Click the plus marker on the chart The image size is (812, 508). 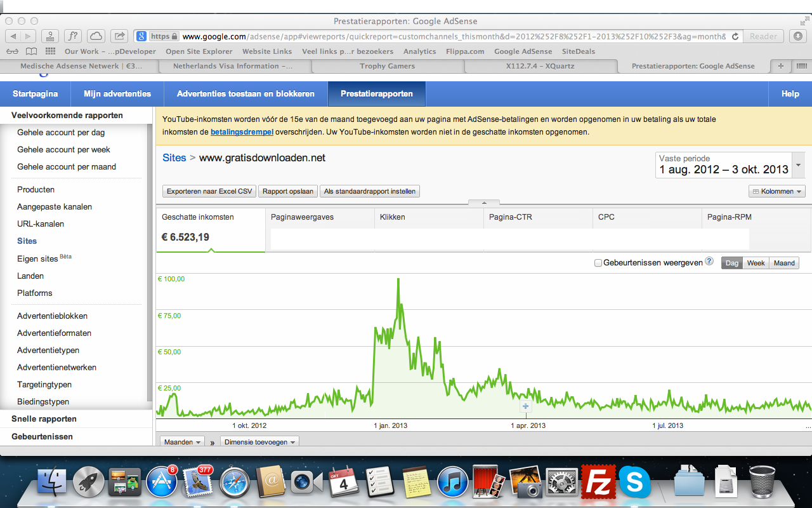point(525,406)
